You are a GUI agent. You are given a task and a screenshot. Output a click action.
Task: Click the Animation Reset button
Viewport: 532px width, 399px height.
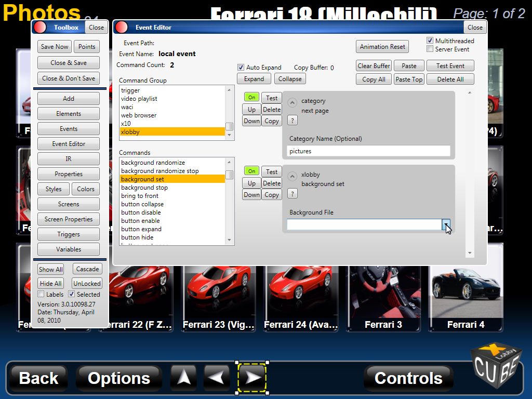pyautogui.click(x=382, y=46)
